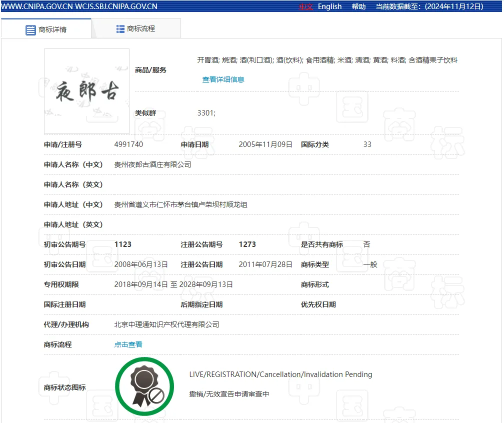This screenshot has width=504, height=423.
Task: Open 查看详细信息 link for goods/services
Action: pos(223,79)
